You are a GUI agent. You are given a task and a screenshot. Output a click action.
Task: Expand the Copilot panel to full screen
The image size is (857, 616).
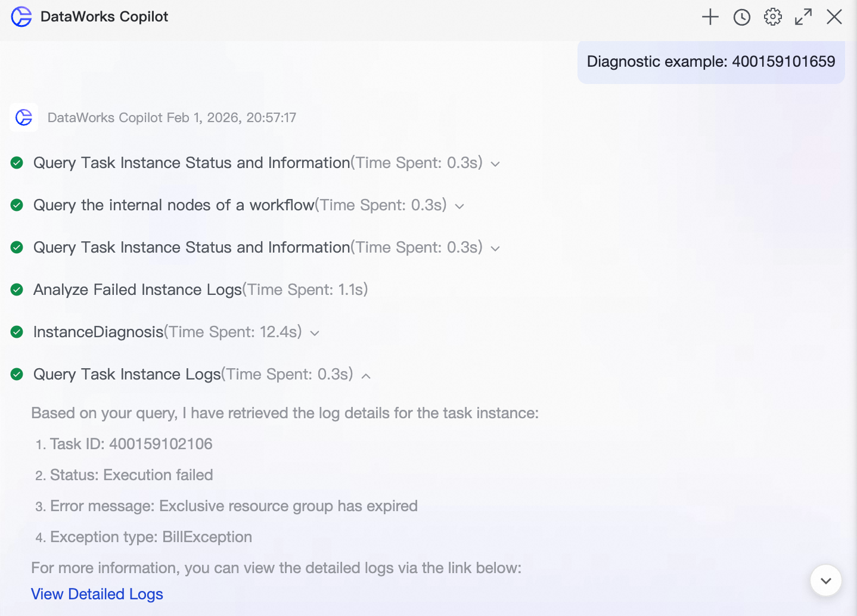pyautogui.click(x=803, y=17)
